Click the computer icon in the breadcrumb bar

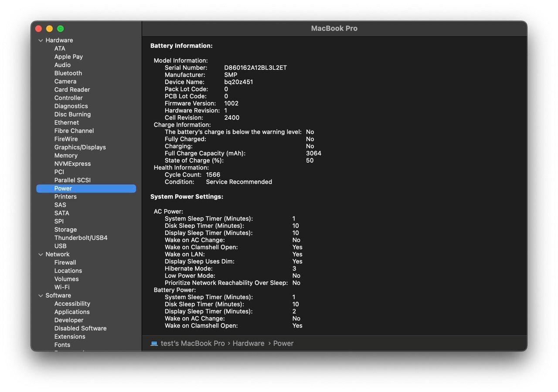[153, 343]
